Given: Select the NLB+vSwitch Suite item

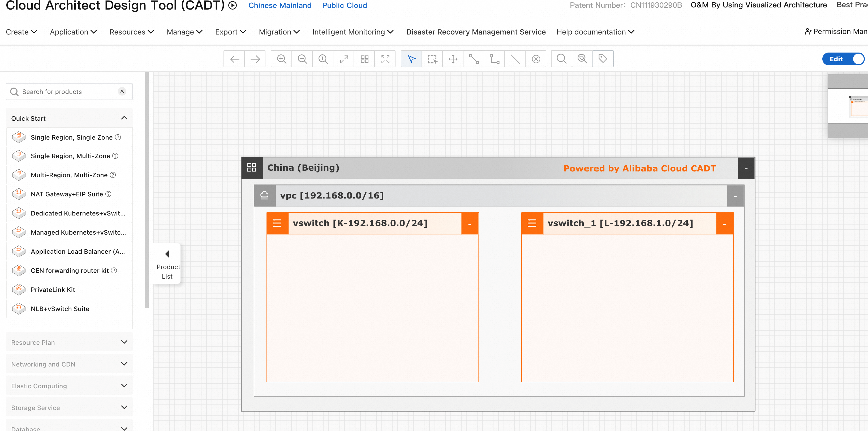Looking at the screenshot, I should 60,309.
